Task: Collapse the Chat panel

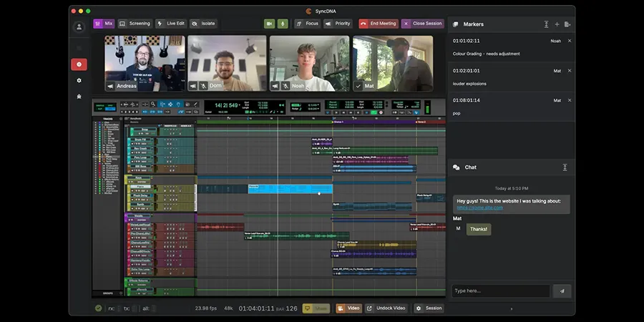Action: (565, 167)
